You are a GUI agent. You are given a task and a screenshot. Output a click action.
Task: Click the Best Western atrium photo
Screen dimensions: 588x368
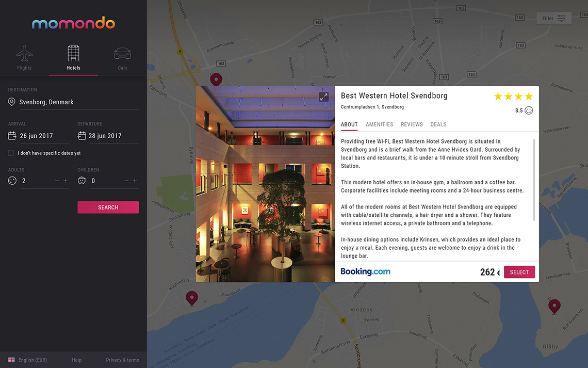[x=265, y=184]
